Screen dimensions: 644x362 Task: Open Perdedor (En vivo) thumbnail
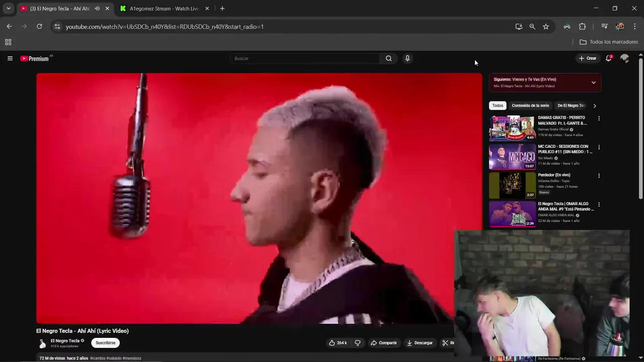[512, 185]
